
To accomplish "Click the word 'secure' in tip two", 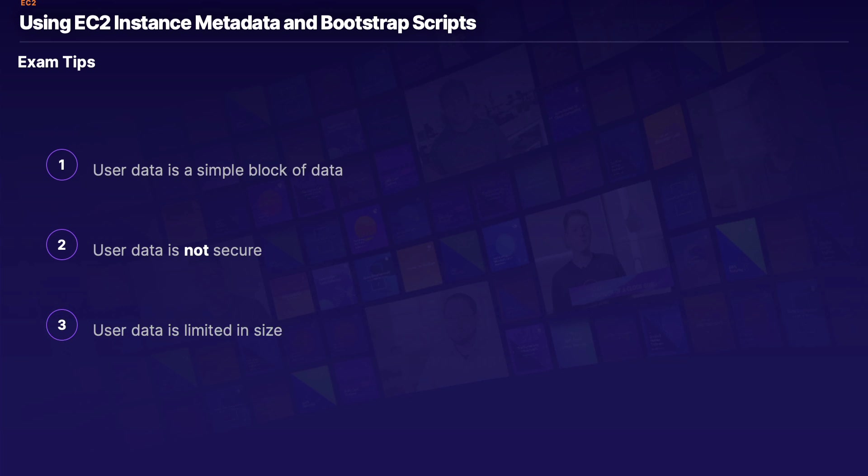I will [x=237, y=250].
